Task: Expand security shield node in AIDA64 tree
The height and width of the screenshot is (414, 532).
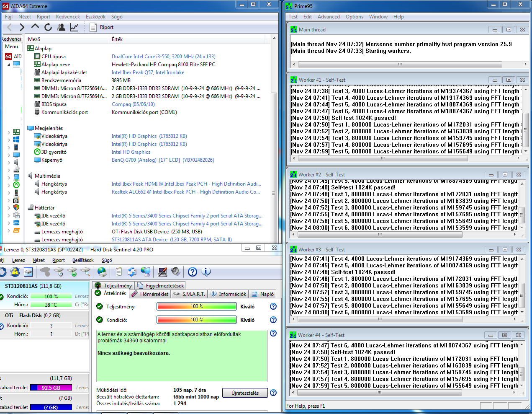Action: pos(9,207)
